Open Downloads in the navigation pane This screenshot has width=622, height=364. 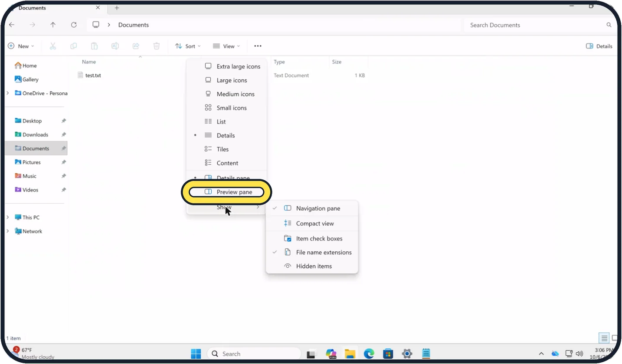[x=36, y=135]
